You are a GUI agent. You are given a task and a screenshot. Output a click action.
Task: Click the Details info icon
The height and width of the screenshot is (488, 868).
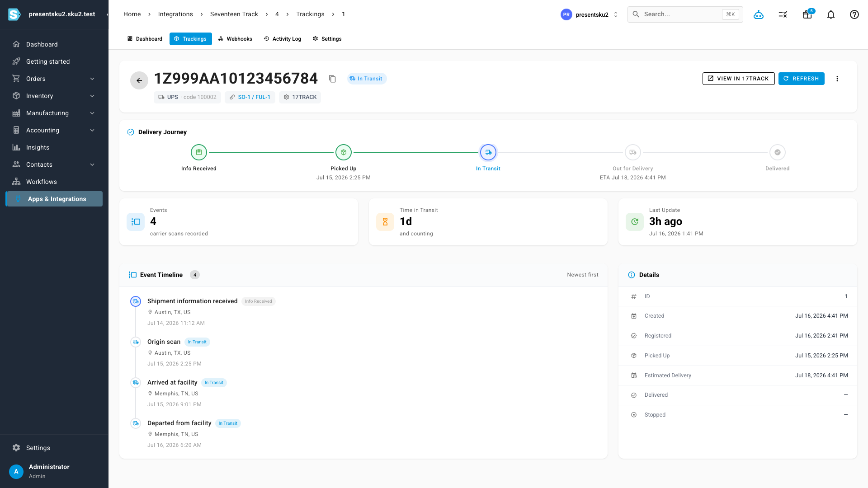click(632, 275)
